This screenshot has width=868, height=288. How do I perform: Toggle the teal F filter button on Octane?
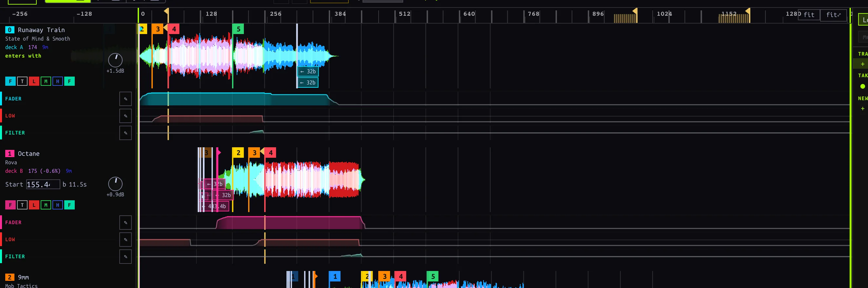(x=69, y=205)
